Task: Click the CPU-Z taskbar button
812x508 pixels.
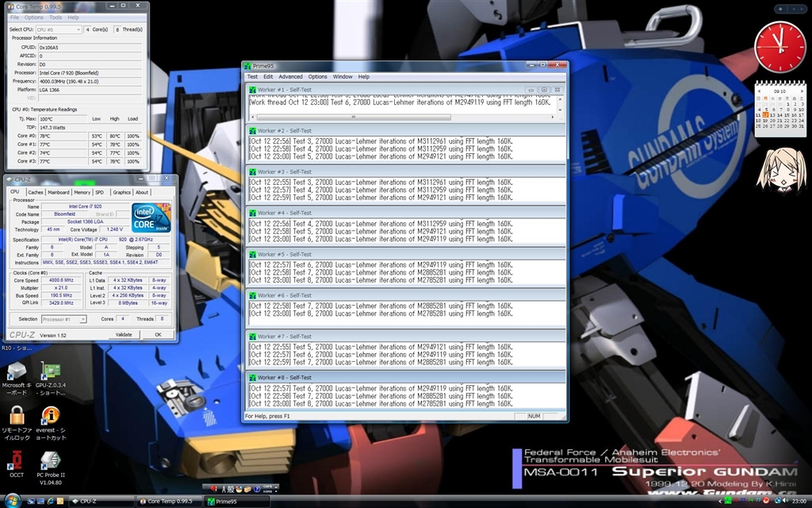Action: [101, 502]
